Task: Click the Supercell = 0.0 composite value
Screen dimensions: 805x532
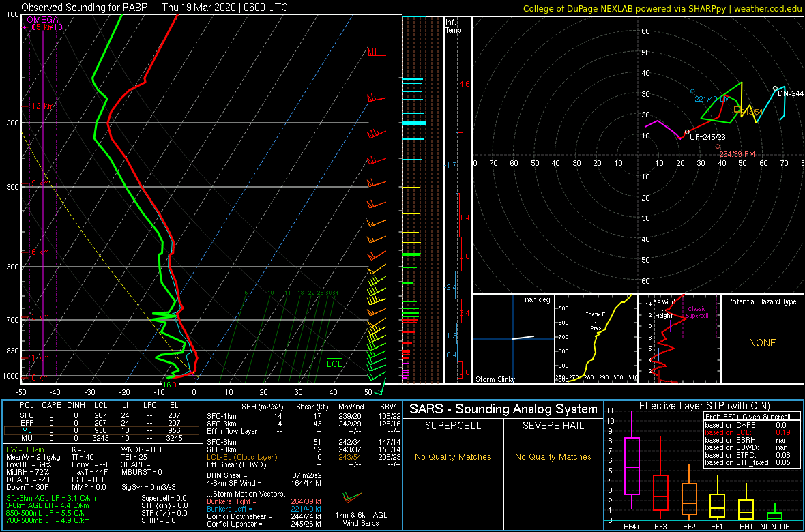Action: coord(165,498)
